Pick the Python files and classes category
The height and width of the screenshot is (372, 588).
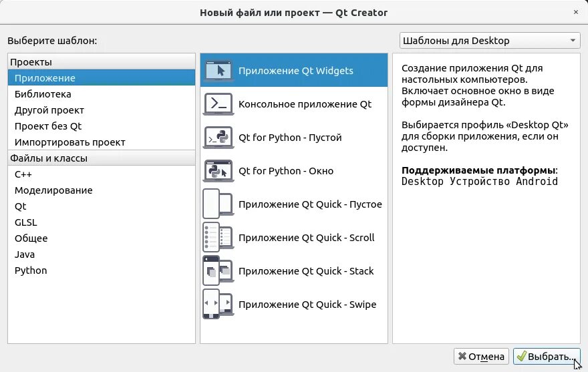point(102,270)
